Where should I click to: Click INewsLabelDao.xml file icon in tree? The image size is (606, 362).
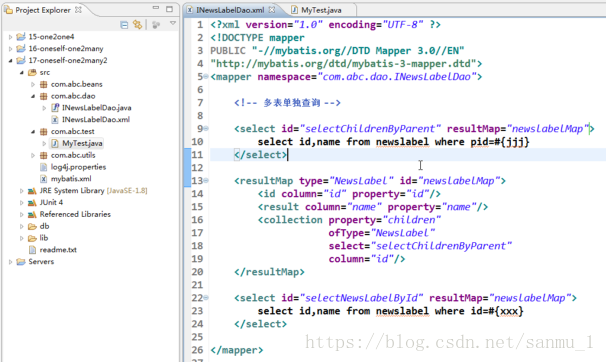click(x=55, y=120)
